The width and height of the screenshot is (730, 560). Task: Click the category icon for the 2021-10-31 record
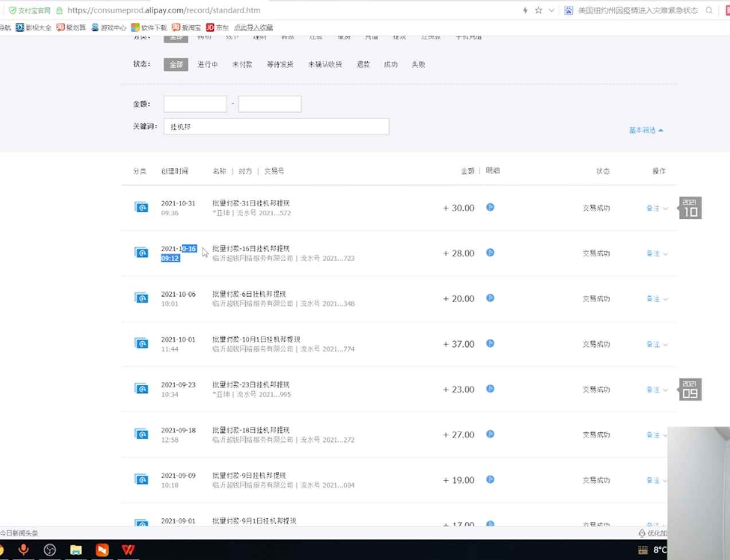141,207
